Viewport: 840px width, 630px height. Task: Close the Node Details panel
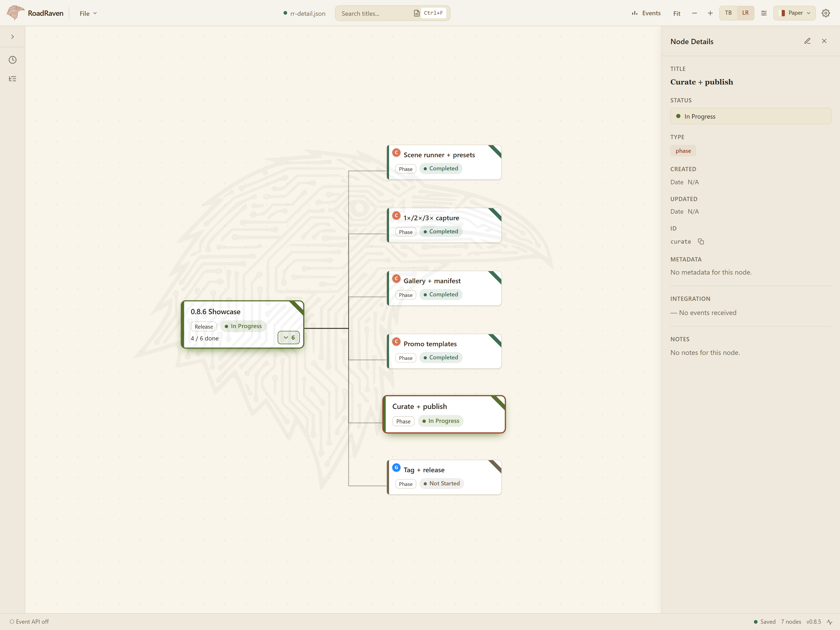824,41
